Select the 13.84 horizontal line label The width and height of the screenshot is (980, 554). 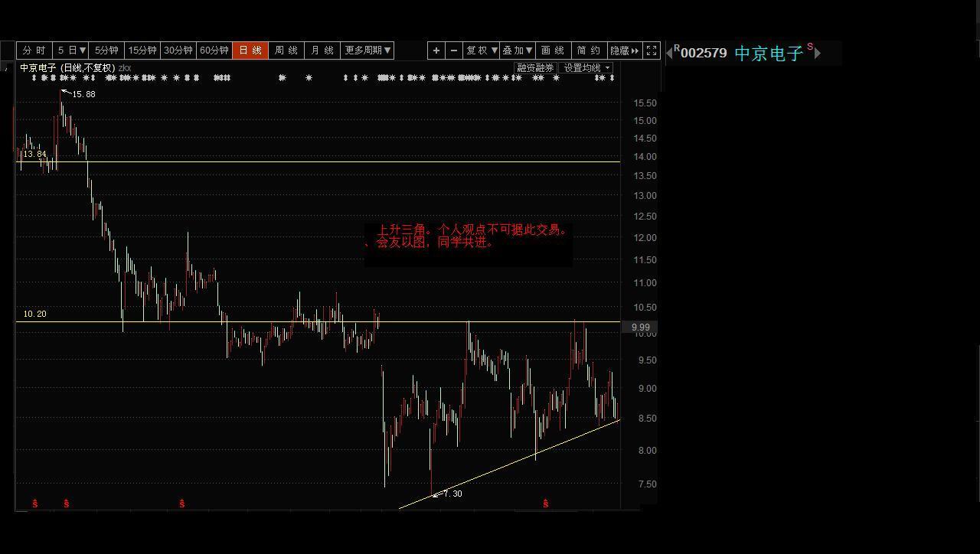click(34, 155)
